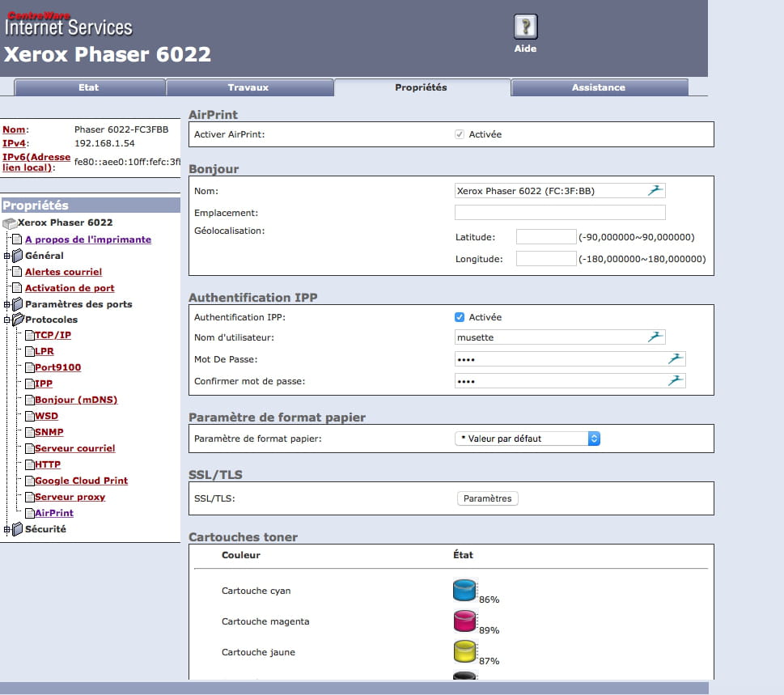The image size is (784, 695).
Task: Open the Alertes courriel link
Action: 63,272
